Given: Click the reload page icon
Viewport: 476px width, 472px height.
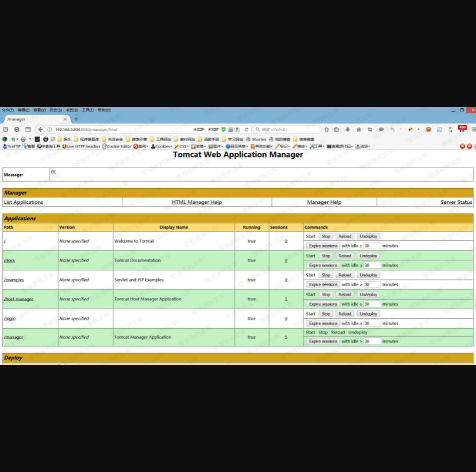Looking at the screenshot, I should pos(247,129).
